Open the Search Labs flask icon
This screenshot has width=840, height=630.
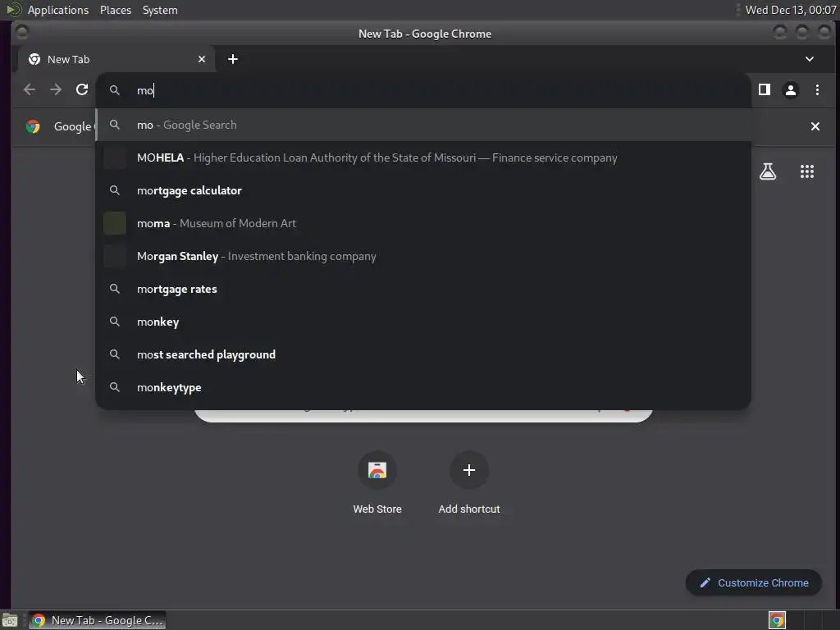point(768,171)
